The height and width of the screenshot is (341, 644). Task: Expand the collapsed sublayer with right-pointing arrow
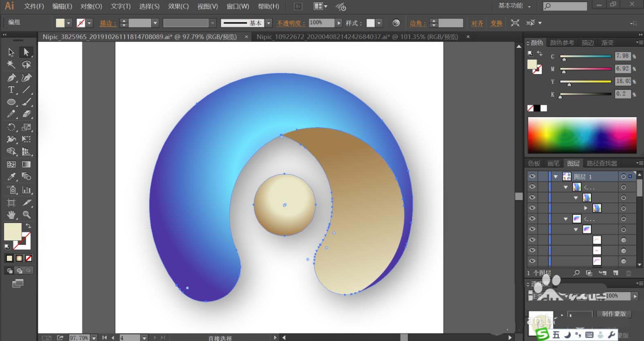586,208
